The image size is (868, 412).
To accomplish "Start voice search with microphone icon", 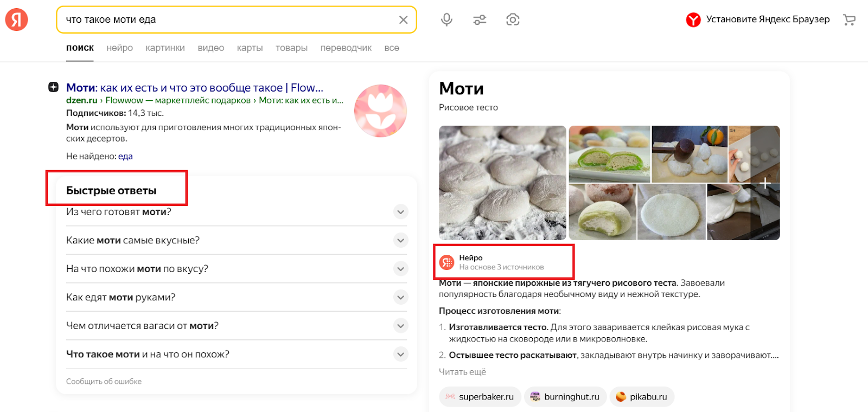I will pos(446,20).
